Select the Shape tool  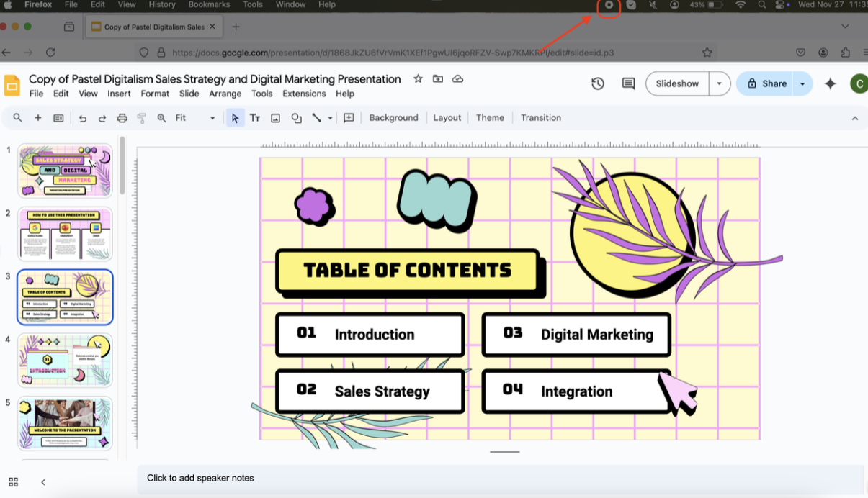pyautogui.click(x=296, y=118)
